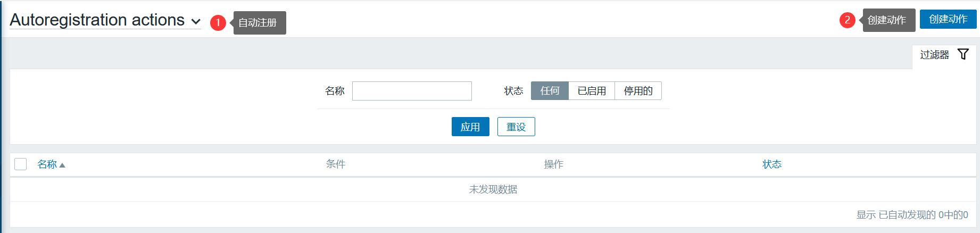
Task: Sort by the 名称 column header
Action: coord(47,164)
